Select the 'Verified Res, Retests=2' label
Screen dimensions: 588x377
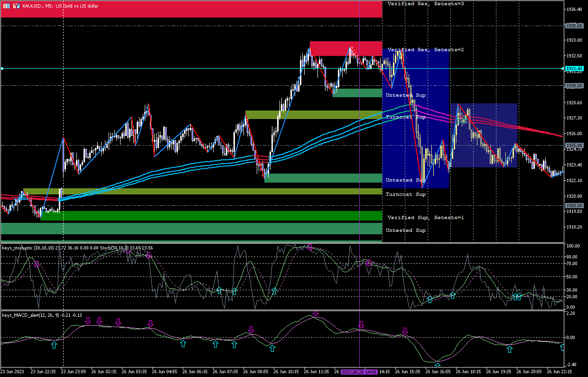click(x=425, y=50)
